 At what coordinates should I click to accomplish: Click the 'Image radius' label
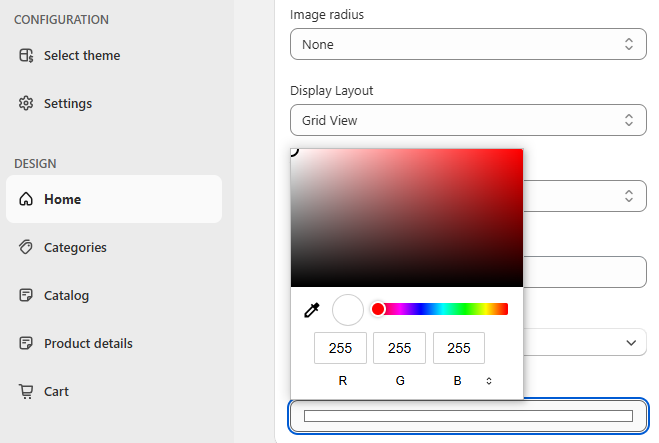pos(327,15)
